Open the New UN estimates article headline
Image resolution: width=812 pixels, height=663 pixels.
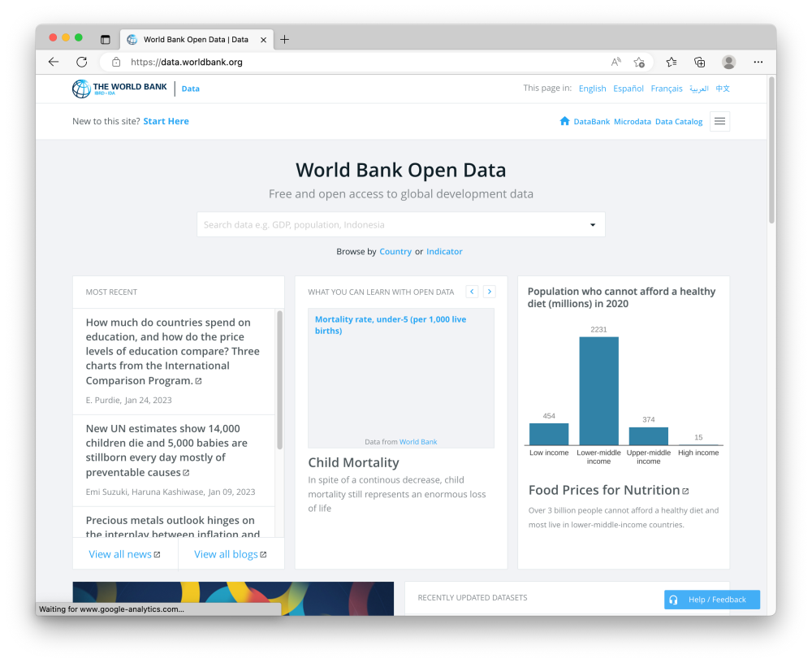[x=166, y=450]
